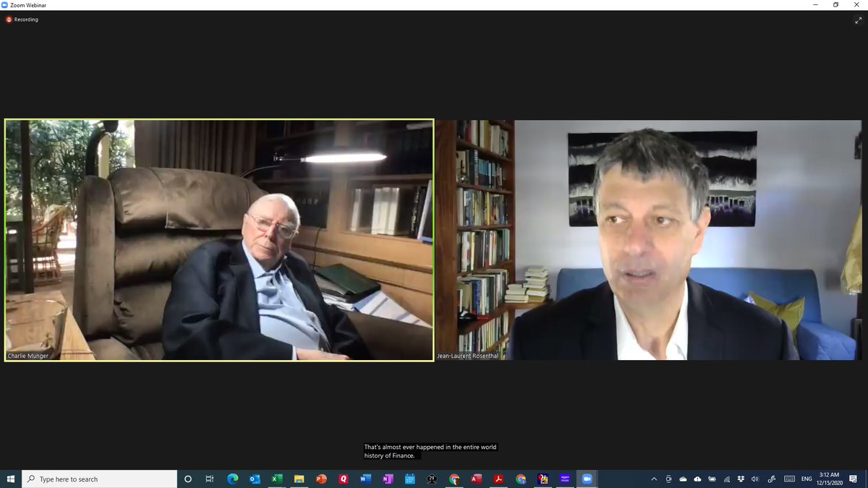Open OneNote from the taskbar
Screen dimensions: 868x488
(388, 479)
